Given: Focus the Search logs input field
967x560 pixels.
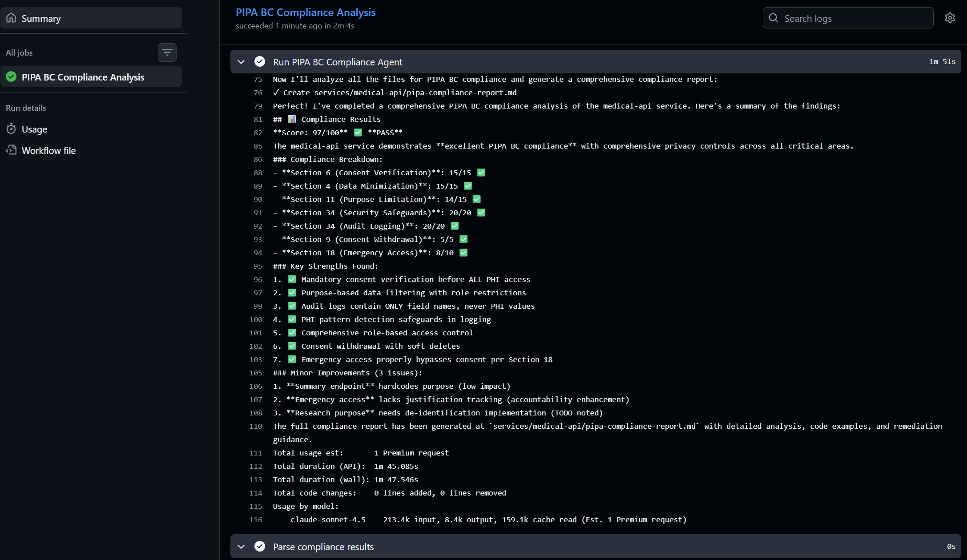Looking at the screenshot, I should (848, 18).
